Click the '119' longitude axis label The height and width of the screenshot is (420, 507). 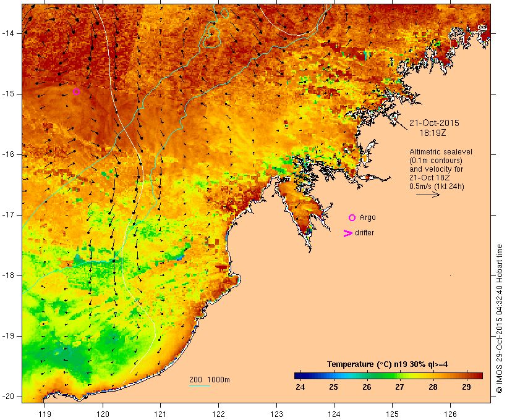pyautogui.click(x=45, y=414)
